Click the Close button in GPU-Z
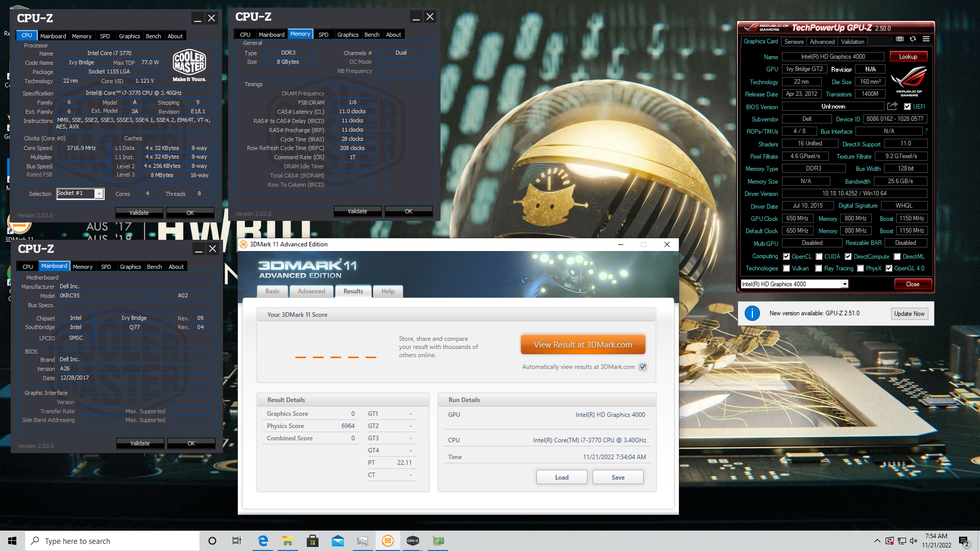This screenshot has width=980, height=551. click(913, 284)
